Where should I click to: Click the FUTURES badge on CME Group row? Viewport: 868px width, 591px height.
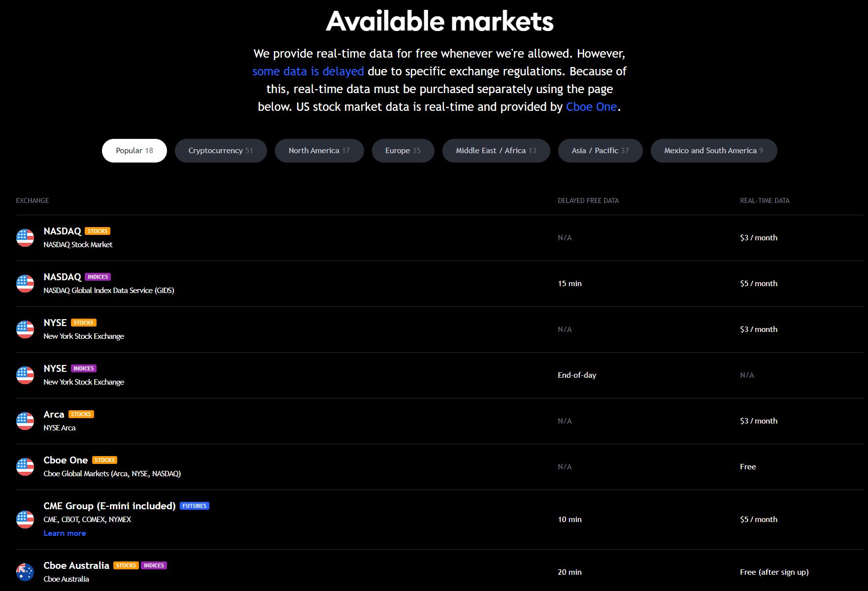click(x=195, y=505)
